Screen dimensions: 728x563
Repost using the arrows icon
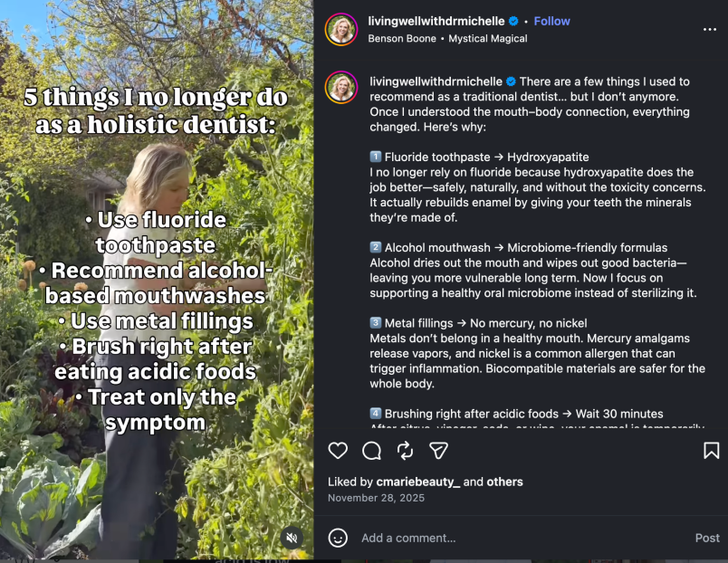(x=405, y=451)
